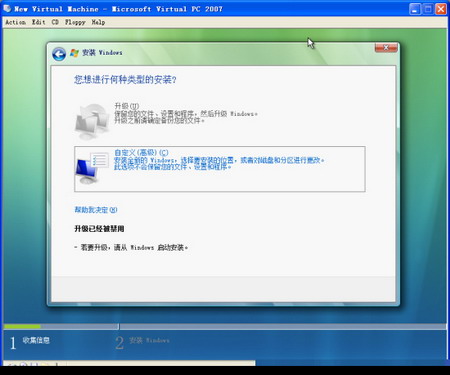Click the 您想进行何种类型的安装 heading
Image resolution: width=450 pixels, height=375 pixels.
tap(125, 80)
